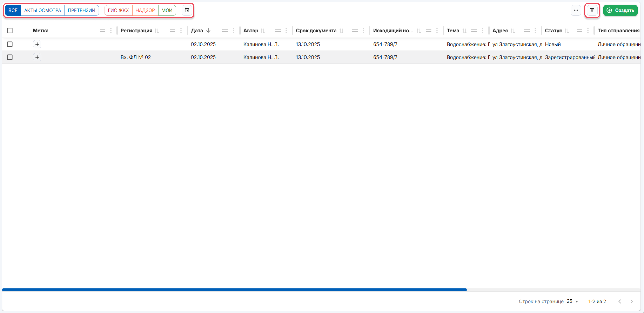Image resolution: width=644 pixels, height=313 pixels.
Task: Select the НАДЗОР filter button
Action: click(x=145, y=10)
